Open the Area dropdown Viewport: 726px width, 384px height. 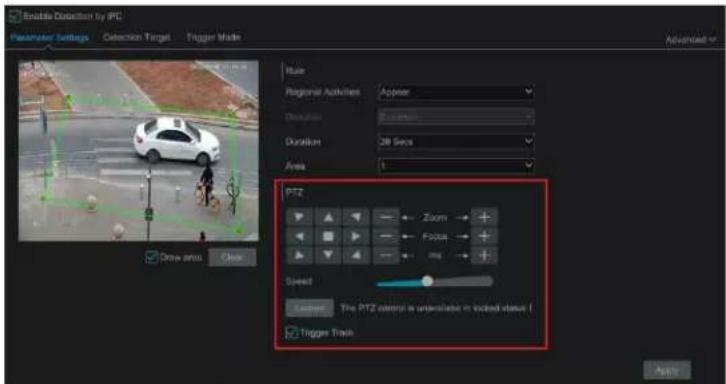point(456,166)
